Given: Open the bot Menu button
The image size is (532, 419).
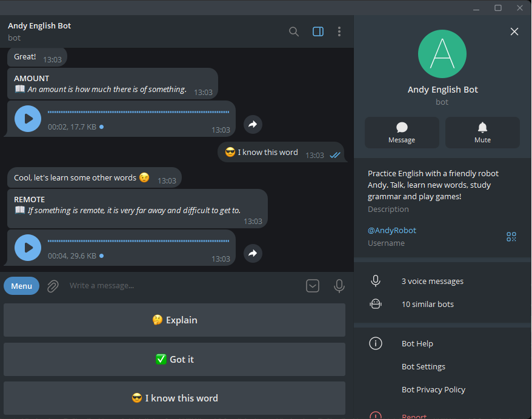Looking at the screenshot, I should pos(21,286).
